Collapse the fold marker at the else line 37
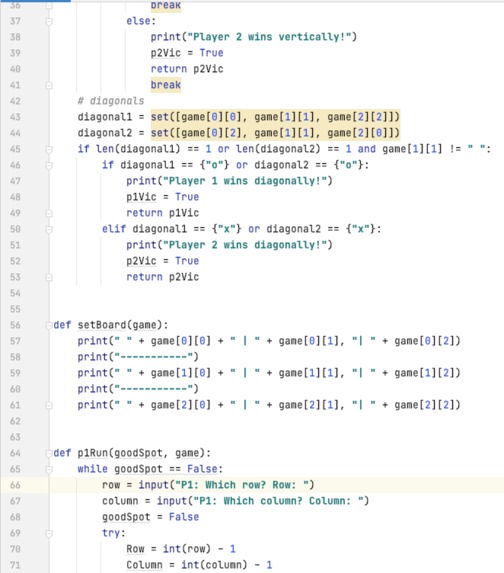The height and width of the screenshot is (573, 504). click(x=49, y=22)
